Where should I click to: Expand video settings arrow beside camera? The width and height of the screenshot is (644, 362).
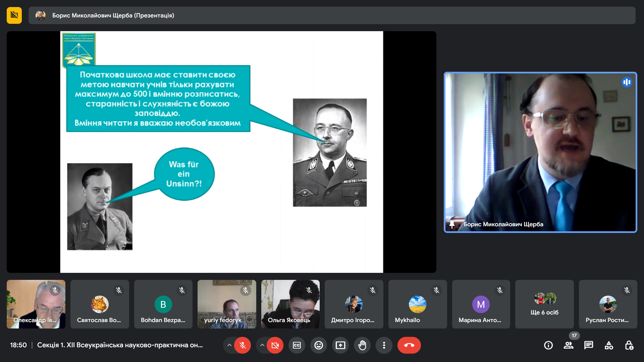click(262, 345)
